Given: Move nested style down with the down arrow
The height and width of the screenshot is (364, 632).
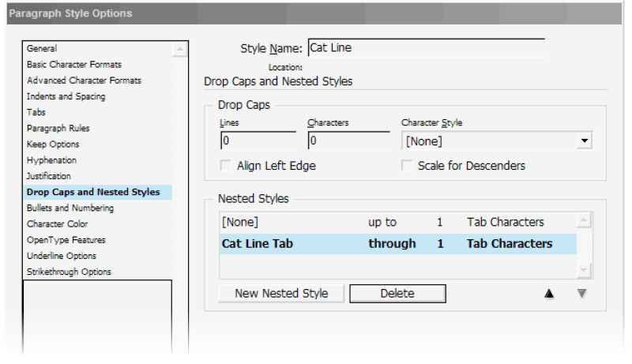Looking at the screenshot, I should pos(581,294).
